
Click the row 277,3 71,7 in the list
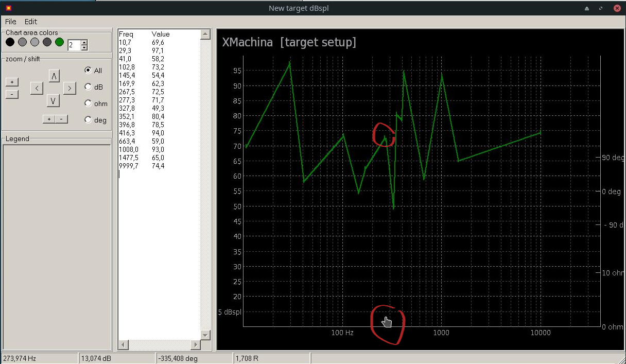pos(142,100)
